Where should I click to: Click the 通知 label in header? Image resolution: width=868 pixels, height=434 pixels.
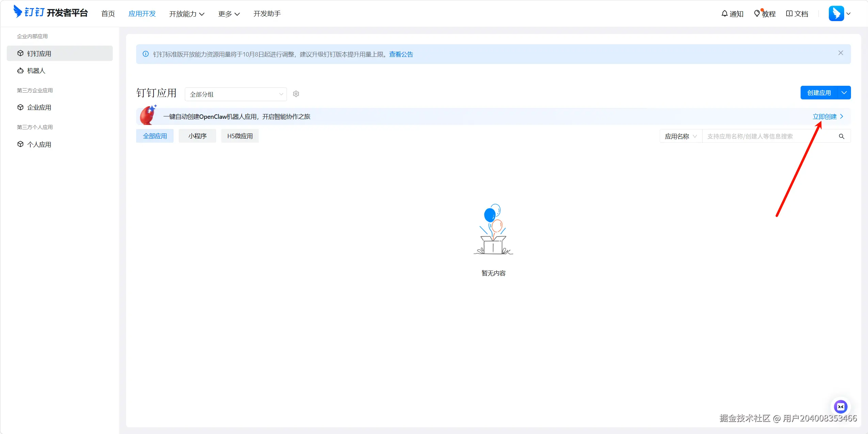click(x=737, y=14)
